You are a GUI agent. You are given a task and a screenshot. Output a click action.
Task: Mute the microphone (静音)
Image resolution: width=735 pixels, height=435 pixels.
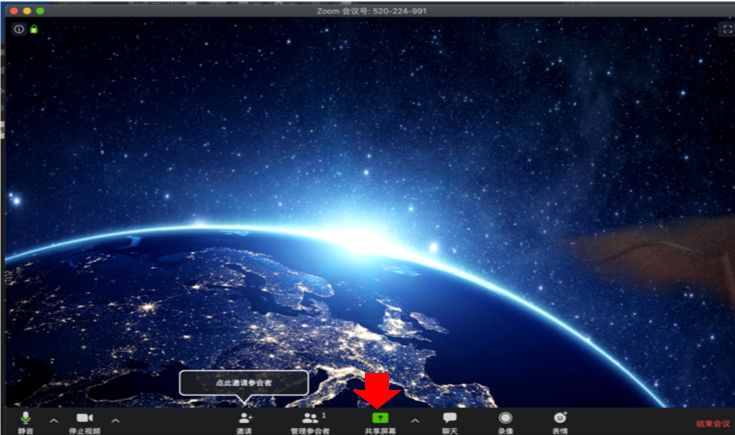coord(26,422)
